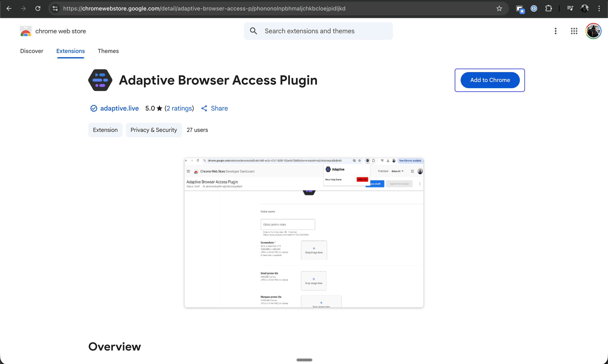Click the browser forward arrow
The width and height of the screenshot is (608, 364).
[x=23, y=9]
